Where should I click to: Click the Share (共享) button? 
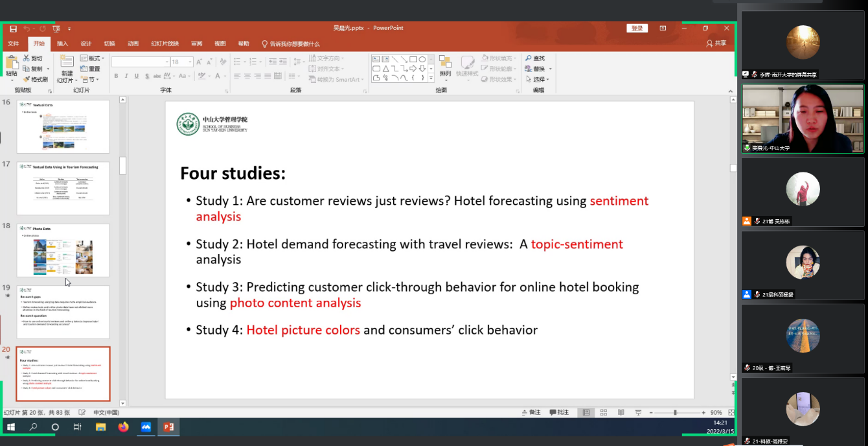click(716, 43)
